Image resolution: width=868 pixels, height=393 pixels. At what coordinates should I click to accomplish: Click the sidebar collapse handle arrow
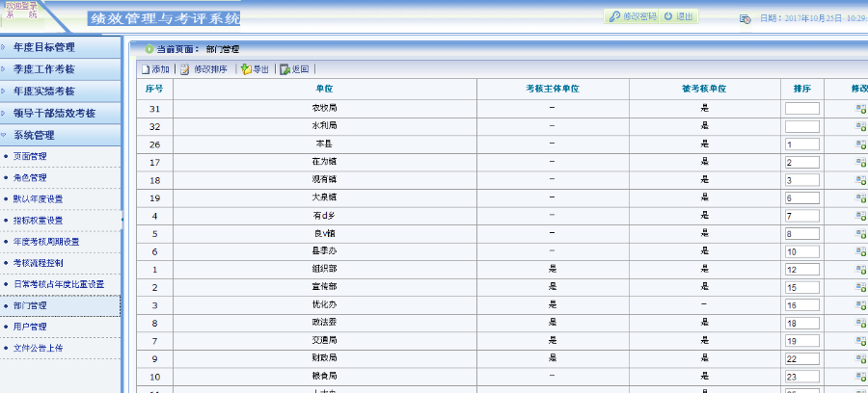pyautogui.click(x=122, y=220)
